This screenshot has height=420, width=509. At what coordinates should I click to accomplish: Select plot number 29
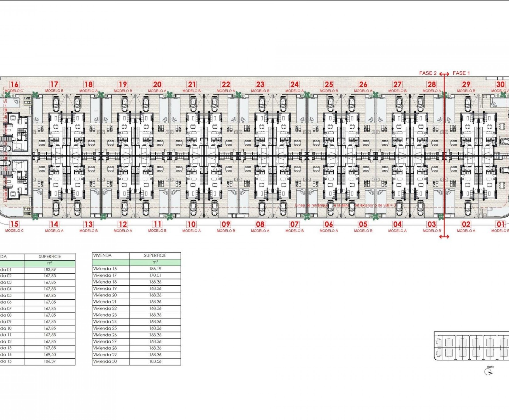coord(466,84)
